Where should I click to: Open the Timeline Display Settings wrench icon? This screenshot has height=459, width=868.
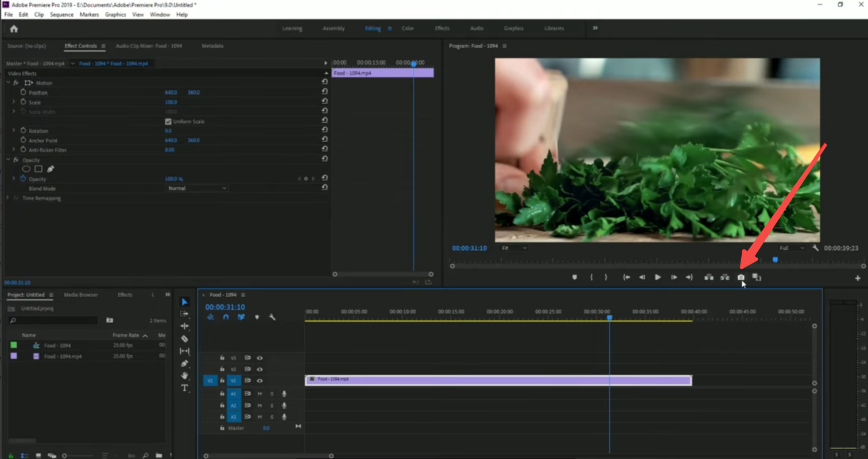point(273,317)
